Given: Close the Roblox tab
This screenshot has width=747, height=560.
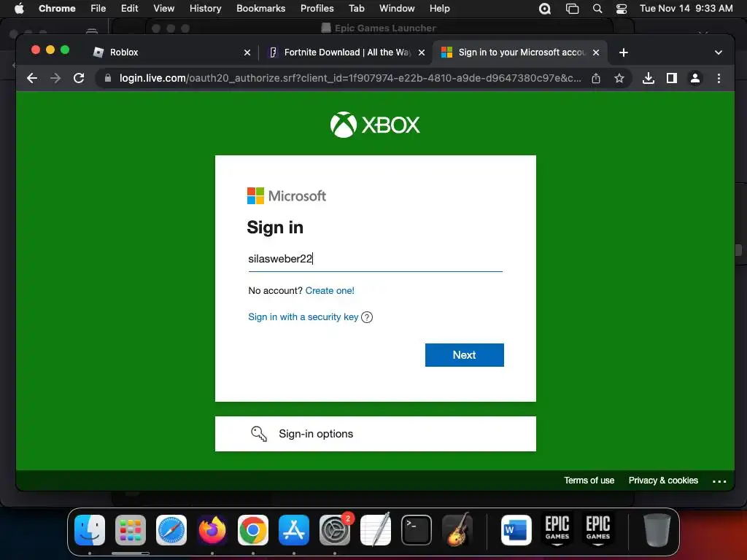Looking at the screenshot, I should coord(247,52).
